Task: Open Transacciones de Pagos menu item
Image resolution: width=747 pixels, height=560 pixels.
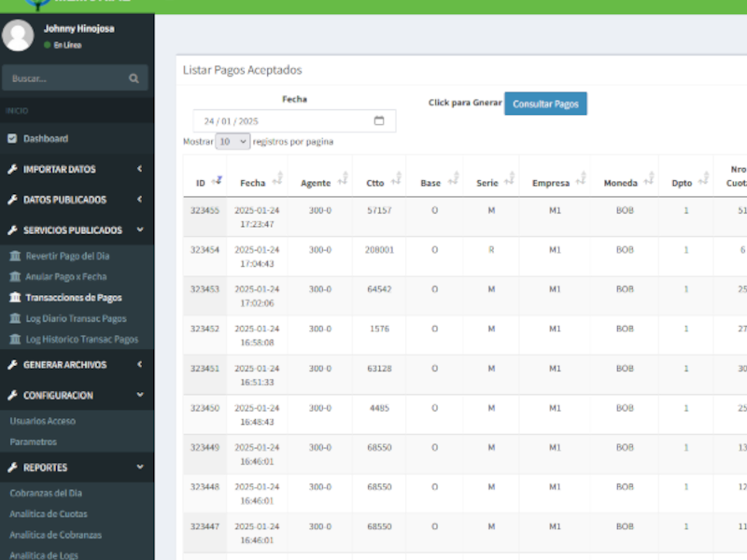Action: [73, 298]
